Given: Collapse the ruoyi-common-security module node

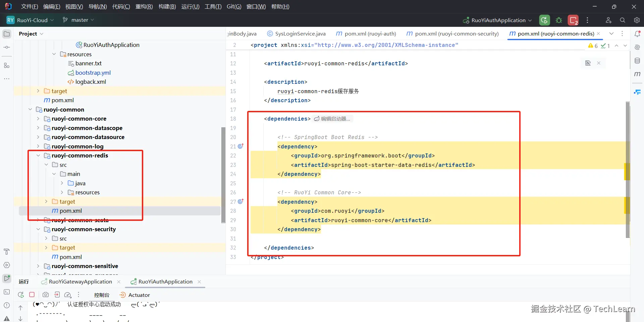Looking at the screenshot, I should click(38, 229).
